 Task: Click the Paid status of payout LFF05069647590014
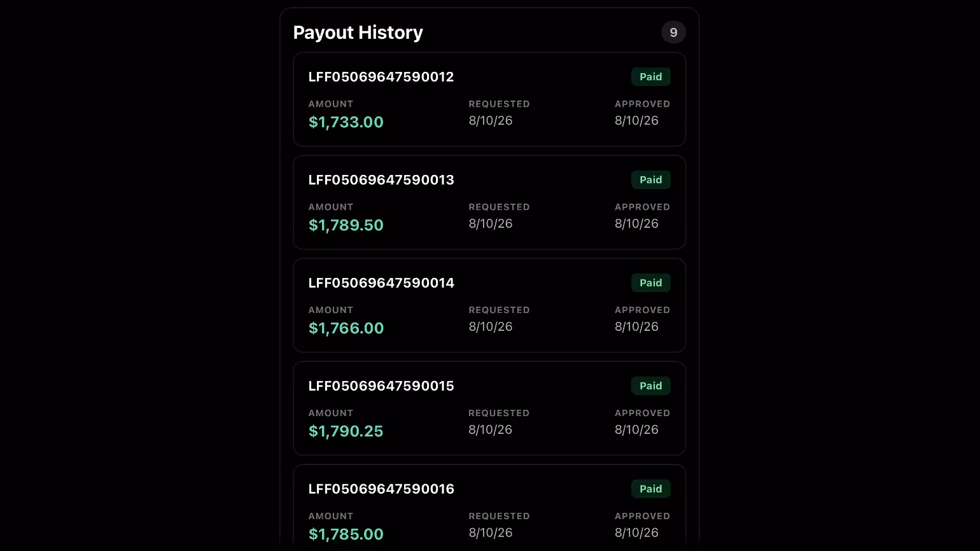click(650, 283)
